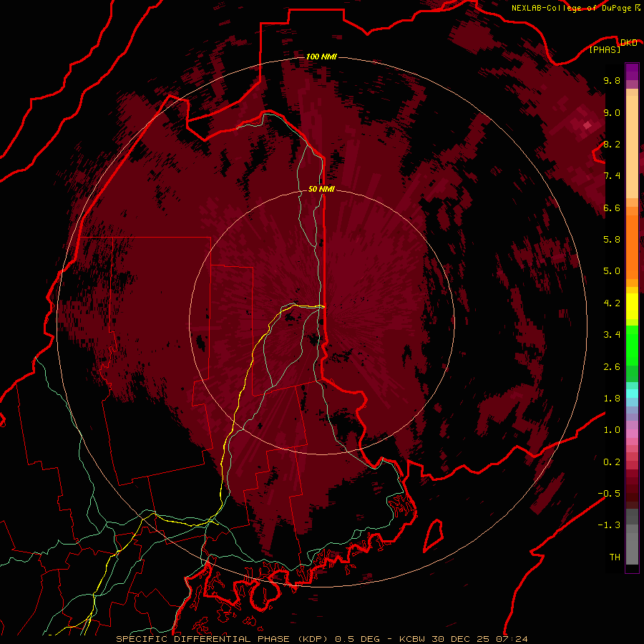This screenshot has height=644, width=644.
Task: Click the 1.8 value on the color scale
Action: click(612, 399)
